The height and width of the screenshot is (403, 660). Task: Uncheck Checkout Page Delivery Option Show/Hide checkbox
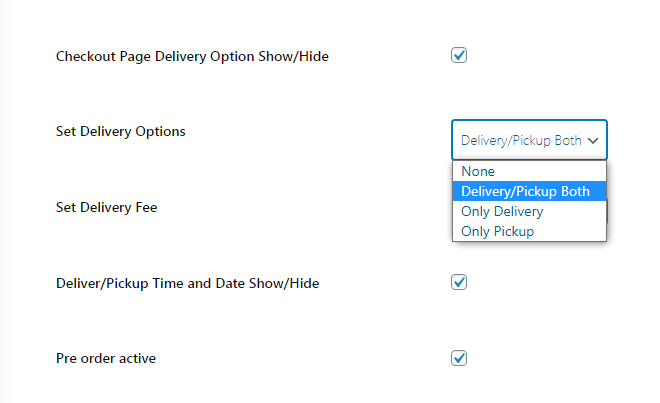click(x=459, y=56)
